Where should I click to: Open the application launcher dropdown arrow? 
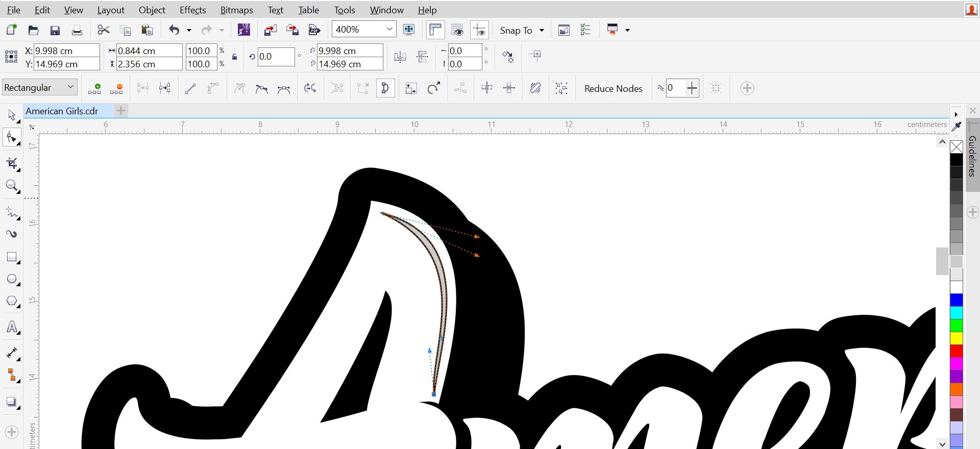627,31
